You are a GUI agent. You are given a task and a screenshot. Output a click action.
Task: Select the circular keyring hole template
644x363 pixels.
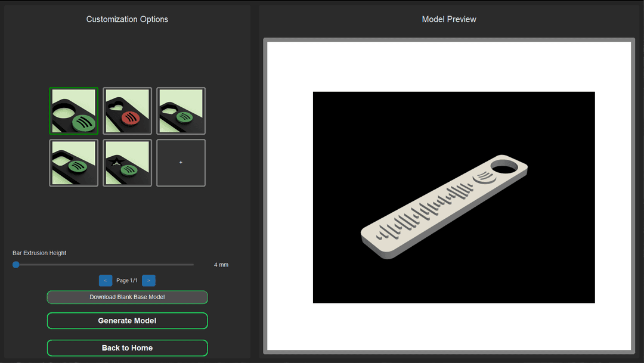pyautogui.click(x=73, y=111)
